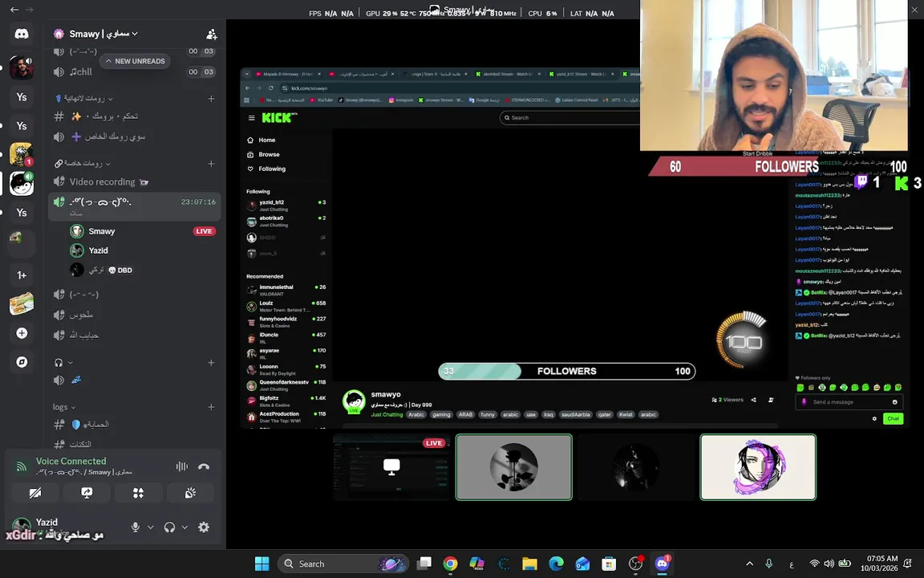Jump to NEW UNREADS
Viewport: 924px width, 578px height.
[135, 61]
